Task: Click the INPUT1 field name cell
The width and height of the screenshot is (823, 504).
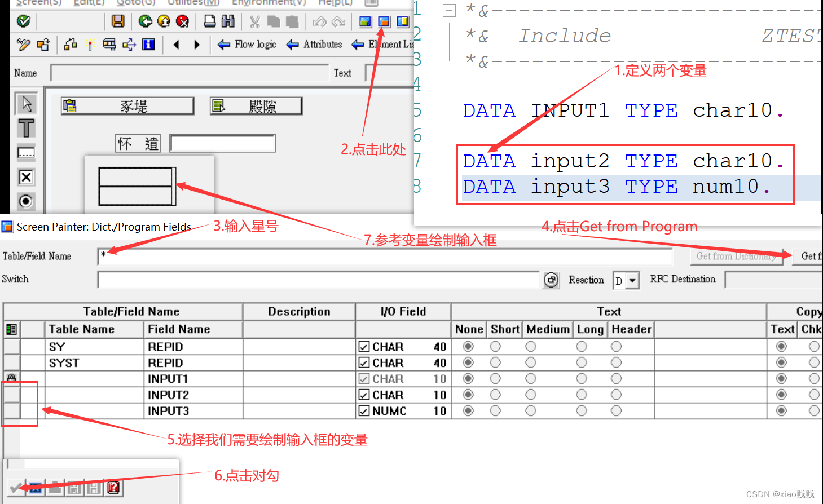Action: click(193, 379)
